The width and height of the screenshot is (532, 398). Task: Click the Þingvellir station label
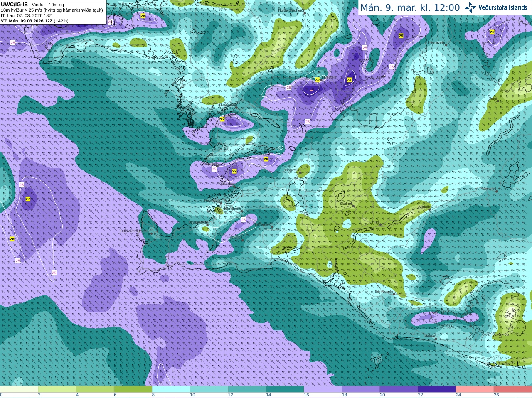(x=292, y=170)
